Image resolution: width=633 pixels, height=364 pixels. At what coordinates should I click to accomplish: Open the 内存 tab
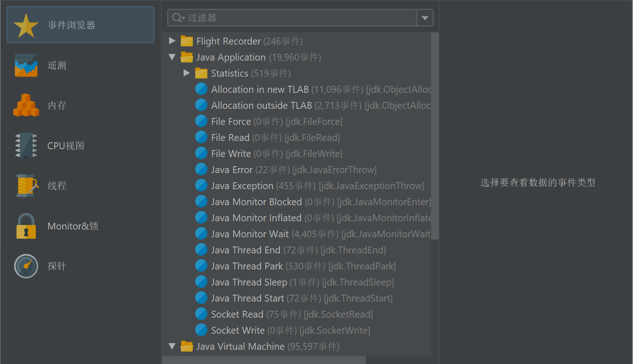pos(80,105)
